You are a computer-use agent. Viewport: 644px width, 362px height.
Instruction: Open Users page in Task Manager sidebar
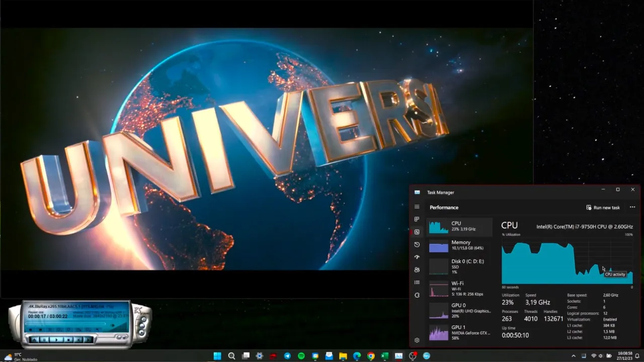point(417,269)
